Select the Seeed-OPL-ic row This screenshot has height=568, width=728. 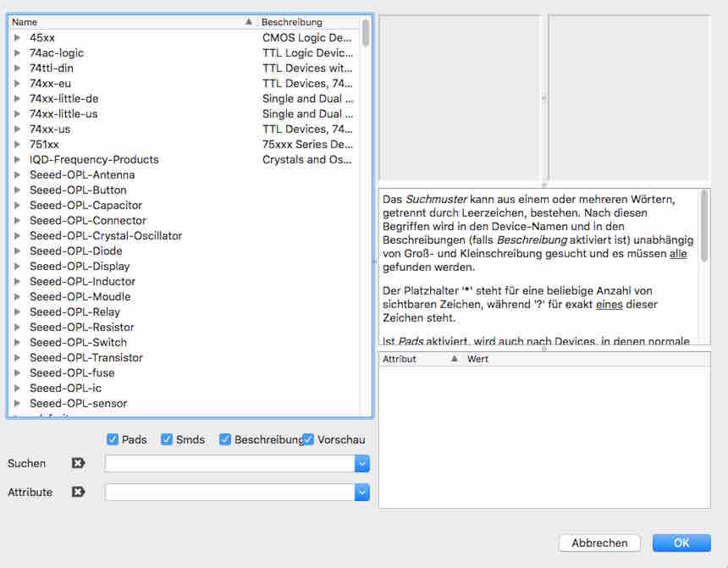[185, 389]
